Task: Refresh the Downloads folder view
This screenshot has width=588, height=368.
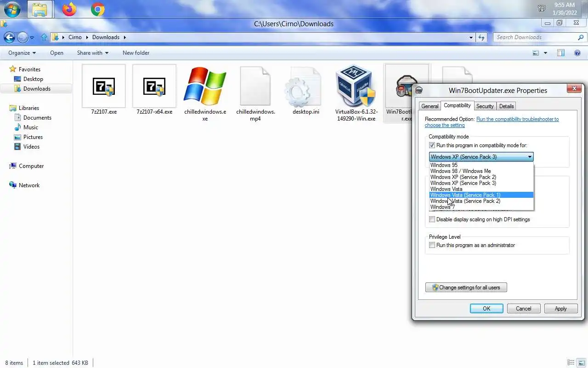Action: [481, 37]
